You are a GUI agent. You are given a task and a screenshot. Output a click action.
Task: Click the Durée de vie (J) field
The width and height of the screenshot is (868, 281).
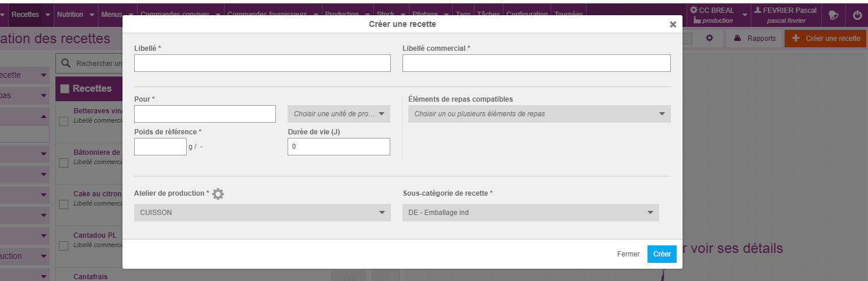339,147
